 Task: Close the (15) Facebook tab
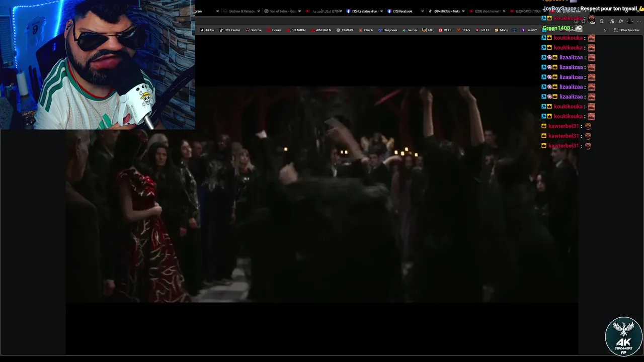click(423, 11)
